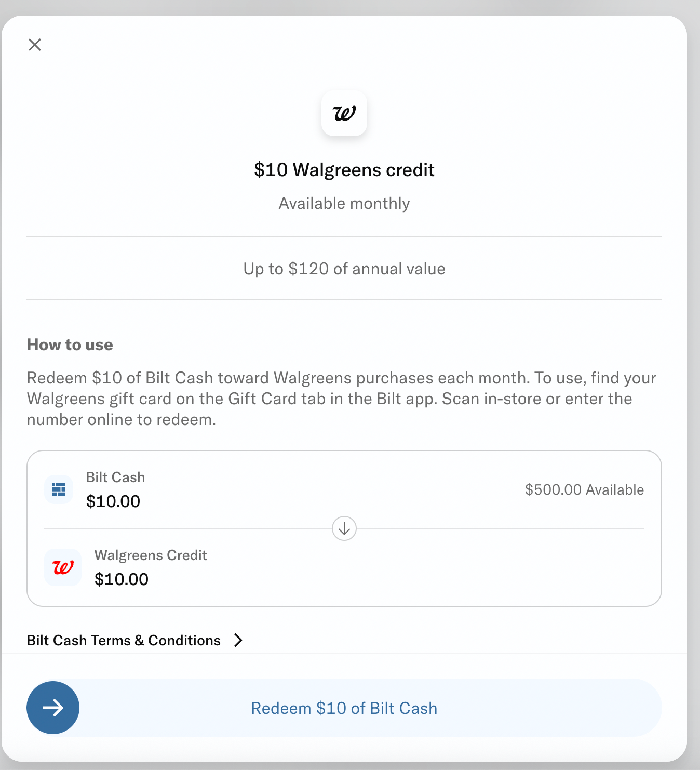The image size is (700, 770).
Task: Click the brick-pattern Bilt Cash badge
Action: click(58, 489)
